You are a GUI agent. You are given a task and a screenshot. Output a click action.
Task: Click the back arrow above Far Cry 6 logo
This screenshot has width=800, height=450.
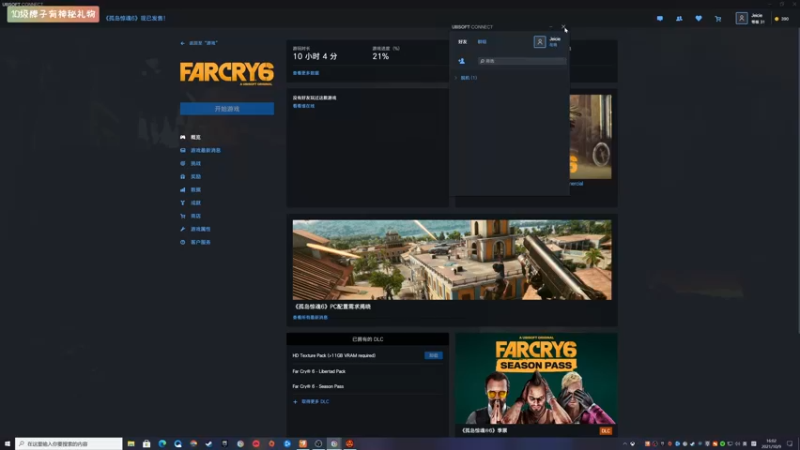click(x=182, y=43)
